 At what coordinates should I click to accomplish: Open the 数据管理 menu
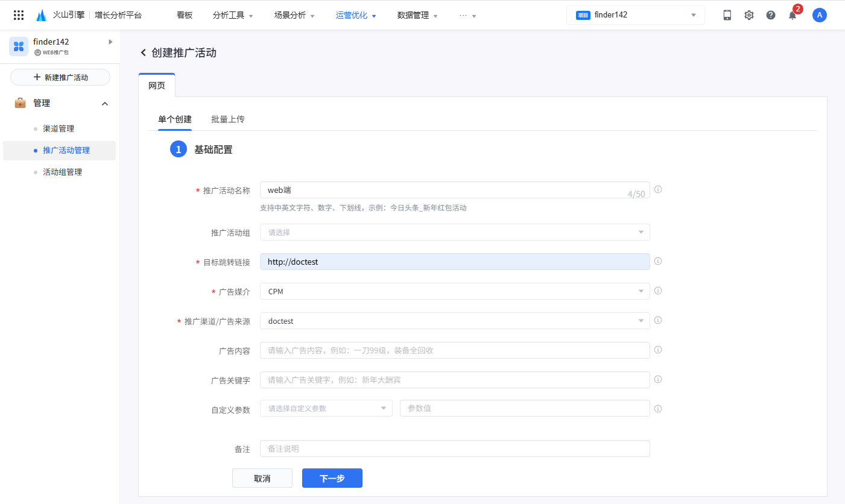pyautogui.click(x=417, y=15)
